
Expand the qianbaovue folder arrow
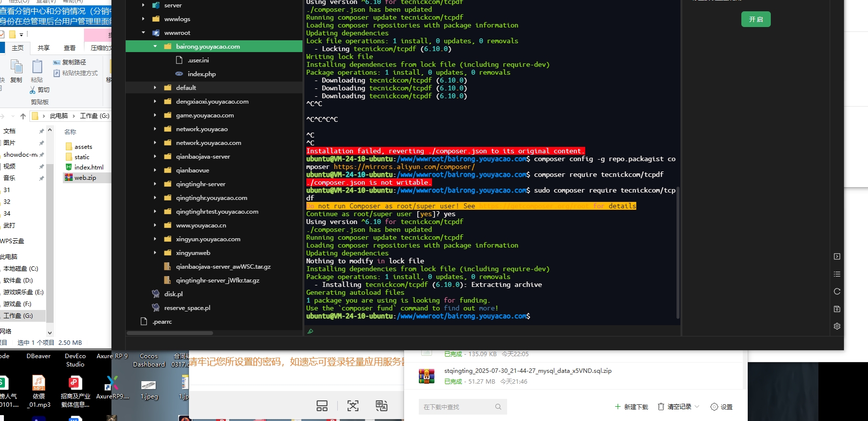coord(155,170)
